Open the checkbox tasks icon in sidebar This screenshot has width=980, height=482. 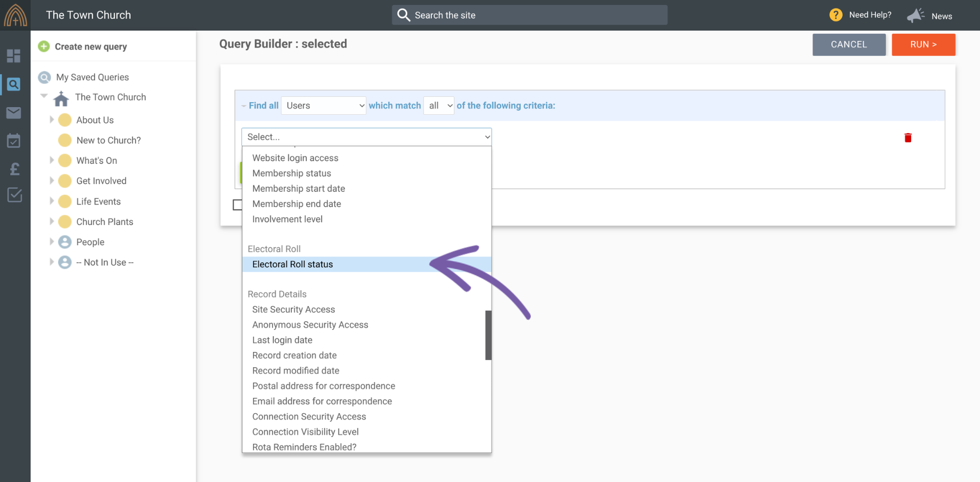14,195
